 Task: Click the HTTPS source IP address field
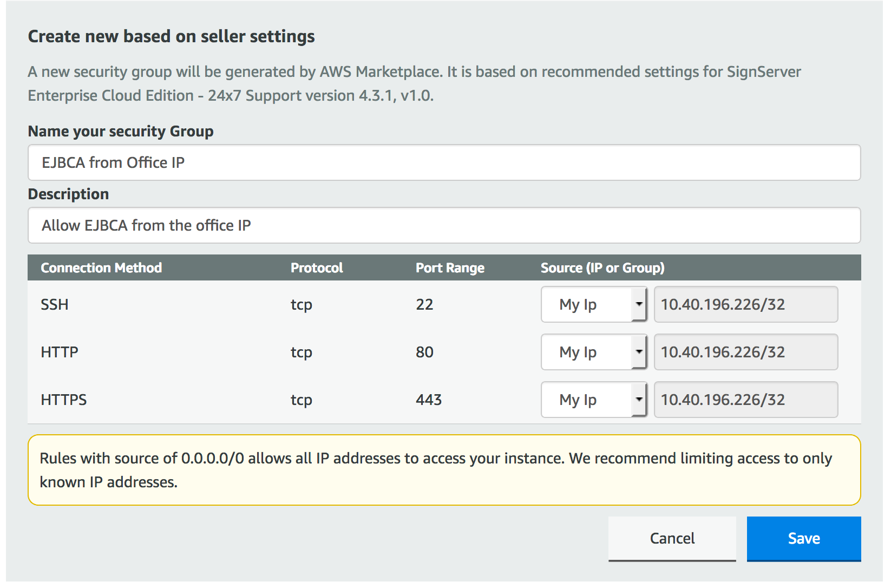pyautogui.click(x=745, y=400)
